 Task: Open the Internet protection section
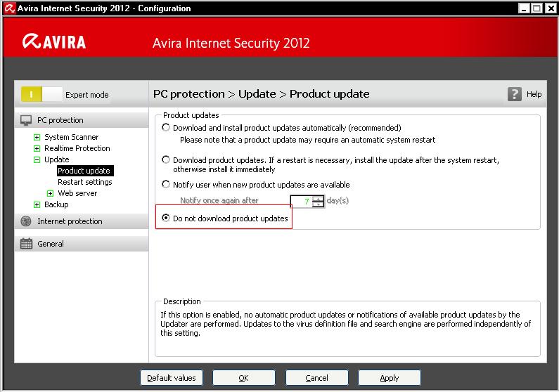tap(82, 221)
